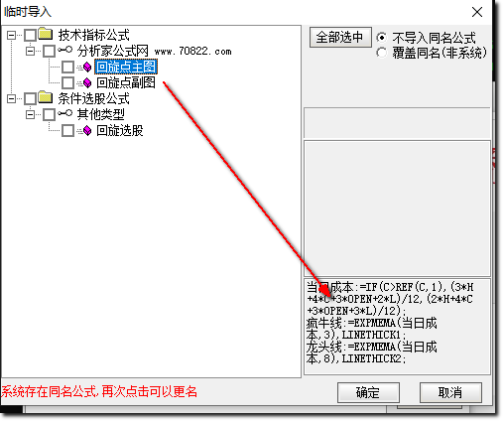Collapse the 条件选股公式 tree node

11,99
